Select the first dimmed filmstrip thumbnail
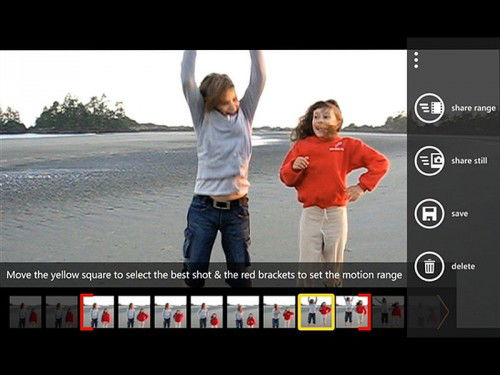 pos(26,312)
